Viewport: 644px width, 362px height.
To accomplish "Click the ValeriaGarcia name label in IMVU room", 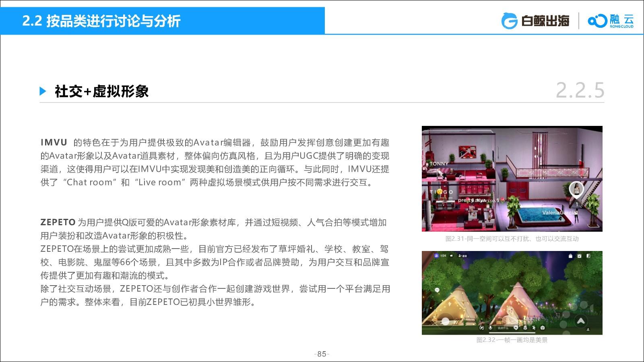I will (x=560, y=212).
